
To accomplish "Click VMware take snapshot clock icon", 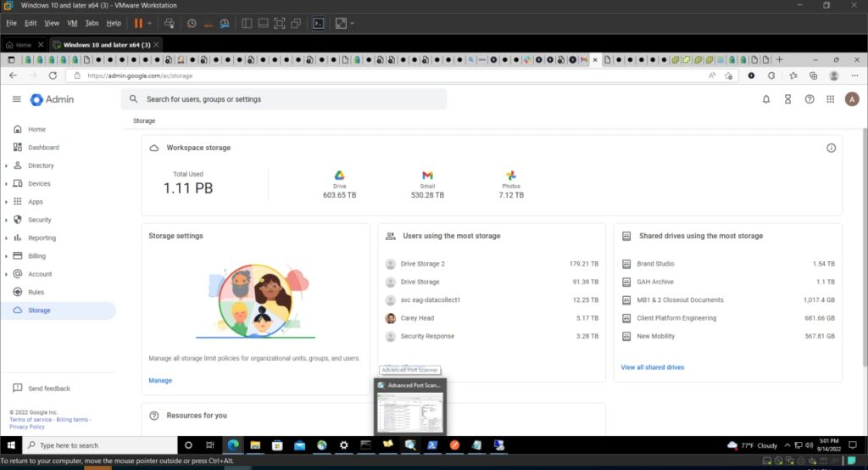I will point(192,23).
